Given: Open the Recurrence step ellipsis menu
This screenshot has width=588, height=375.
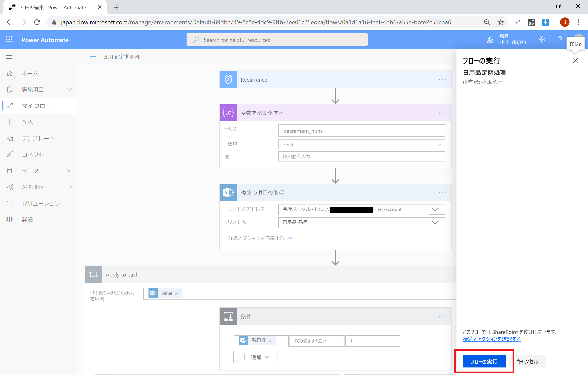Looking at the screenshot, I should click(x=442, y=80).
